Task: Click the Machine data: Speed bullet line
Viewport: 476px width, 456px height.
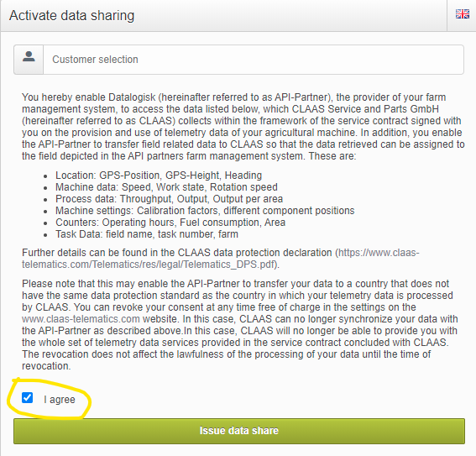Action: (166, 187)
